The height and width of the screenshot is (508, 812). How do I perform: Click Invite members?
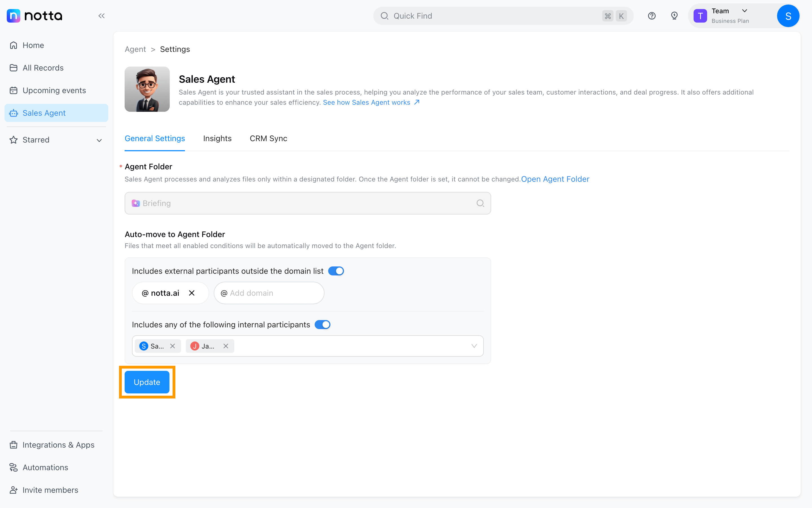56,490
